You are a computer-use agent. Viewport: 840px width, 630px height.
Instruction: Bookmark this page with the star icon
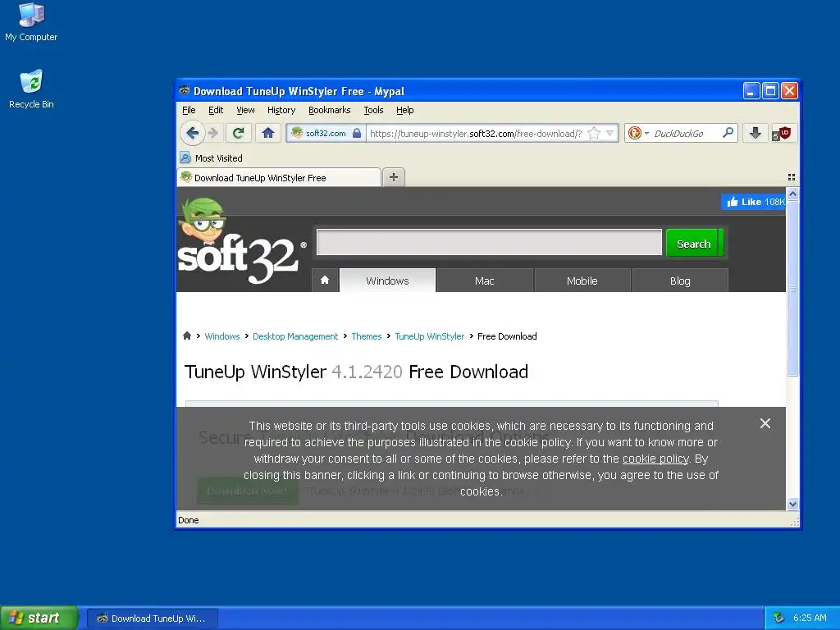(x=594, y=134)
